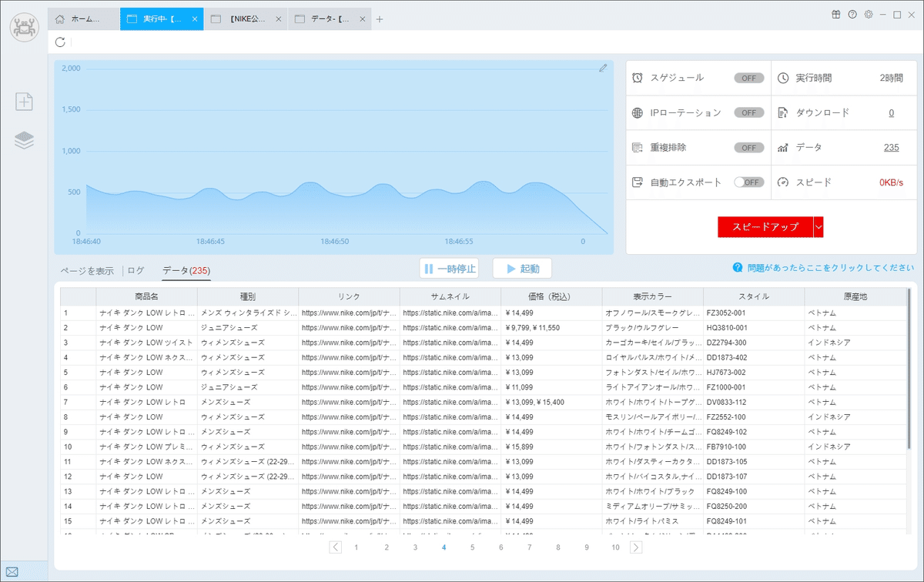The width and height of the screenshot is (924, 582).
Task: Switch to the ホーム tab
Action: pyautogui.click(x=85, y=19)
